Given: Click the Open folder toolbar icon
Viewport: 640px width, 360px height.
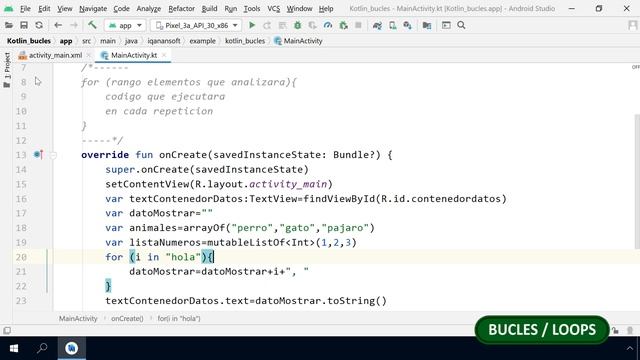Looking at the screenshot, I should 9,25.
